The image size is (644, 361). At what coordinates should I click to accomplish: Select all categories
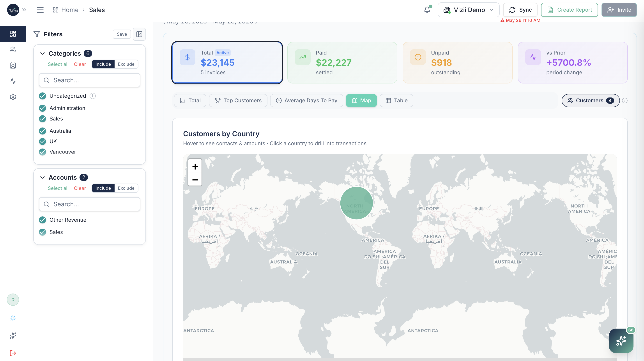point(58,64)
